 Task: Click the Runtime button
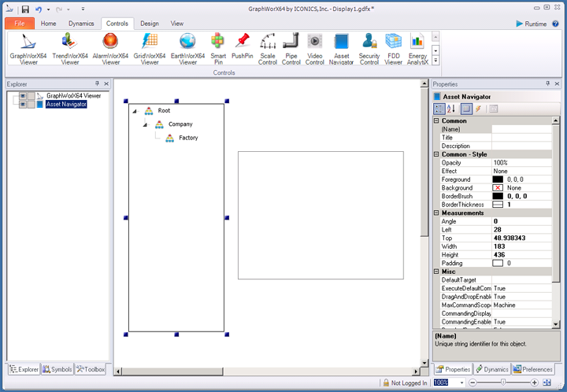point(532,24)
